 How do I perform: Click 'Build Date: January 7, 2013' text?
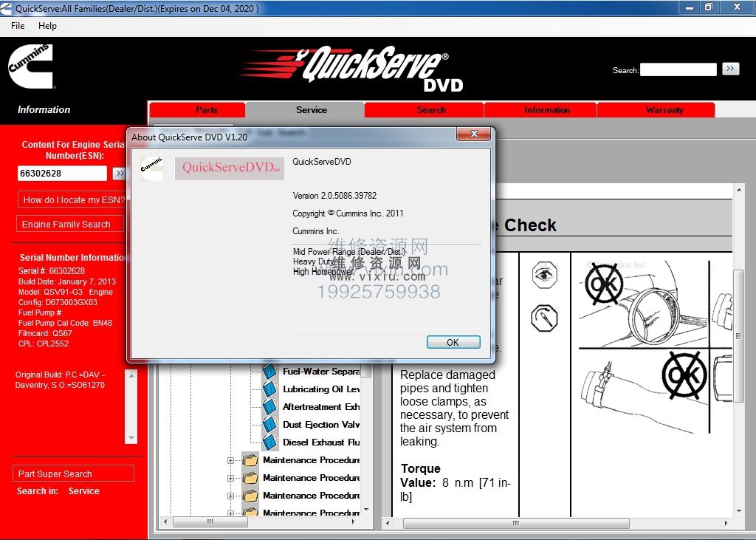click(x=67, y=281)
